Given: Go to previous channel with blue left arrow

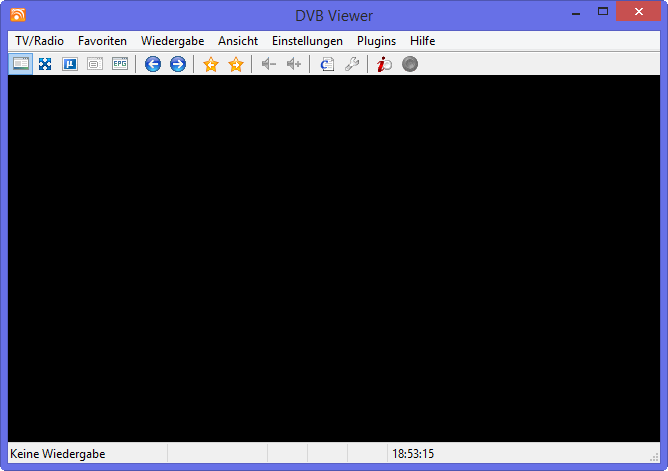Looking at the screenshot, I should pos(153,64).
